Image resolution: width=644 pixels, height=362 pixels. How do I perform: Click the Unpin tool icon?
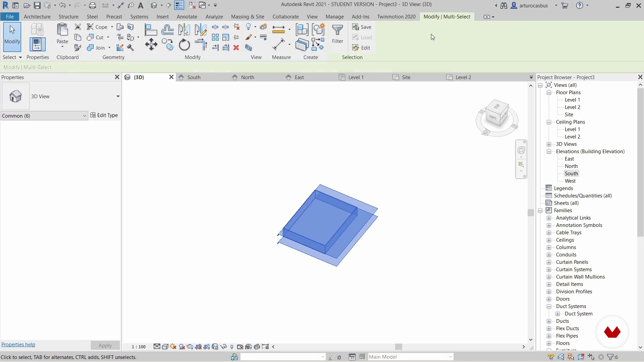[x=236, y=27]
